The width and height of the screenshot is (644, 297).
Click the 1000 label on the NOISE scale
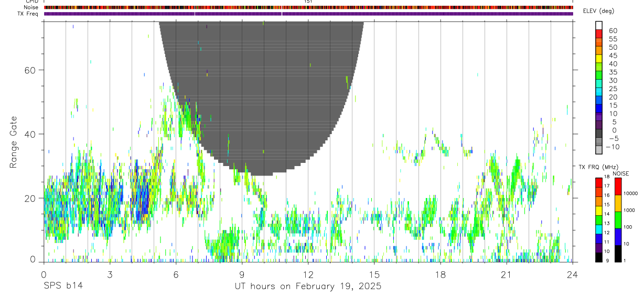(x=629, y=210)
